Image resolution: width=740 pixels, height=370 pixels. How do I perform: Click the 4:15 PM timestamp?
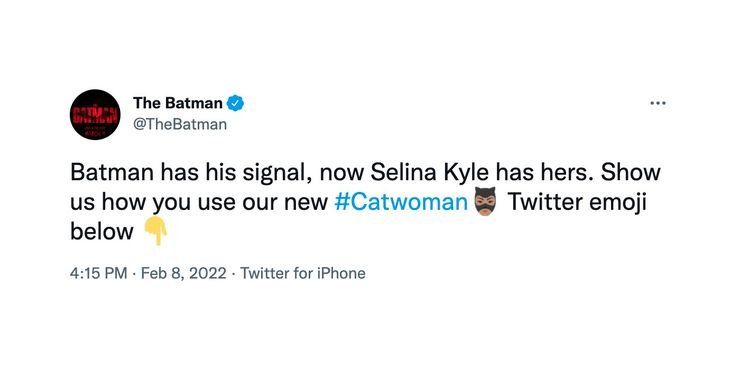[98, 273]
